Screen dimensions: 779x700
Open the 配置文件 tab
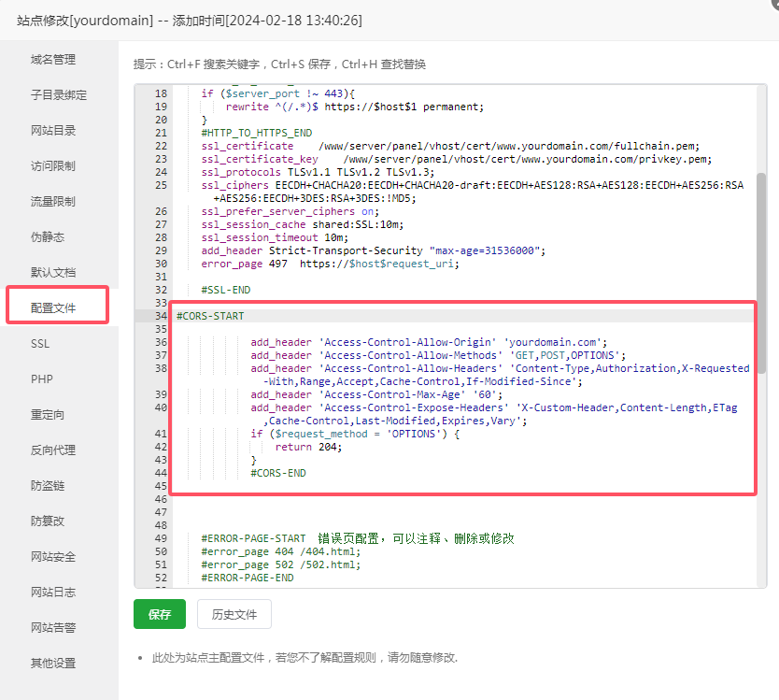click(53, 308)
